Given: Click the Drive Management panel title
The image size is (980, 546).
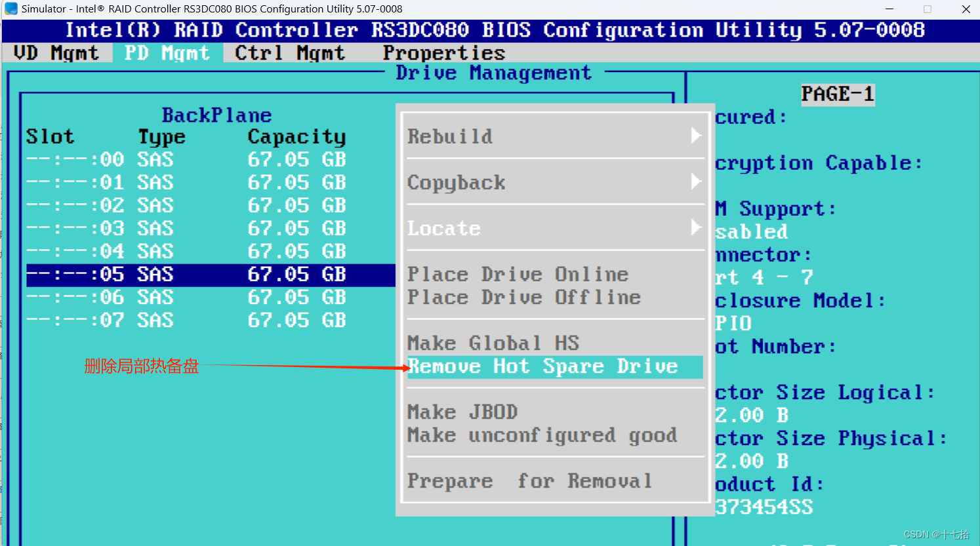Looking at the screenshot, I should pyautogui.click(x=493, y=73).
